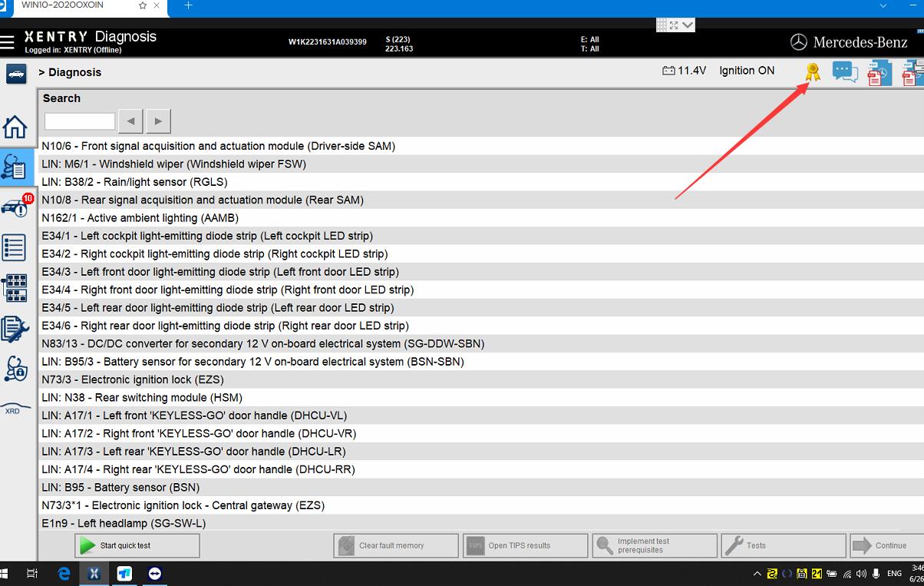Viewport: 924px width, 586px height.
Task: Open the XENTRY hamburger menu
Action: coord(7,41)
